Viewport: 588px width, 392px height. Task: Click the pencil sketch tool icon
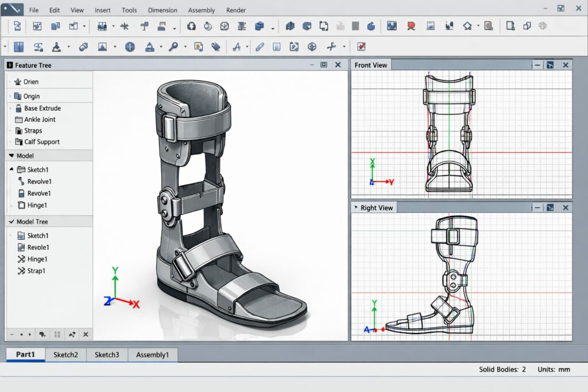(x=260, y=47)
